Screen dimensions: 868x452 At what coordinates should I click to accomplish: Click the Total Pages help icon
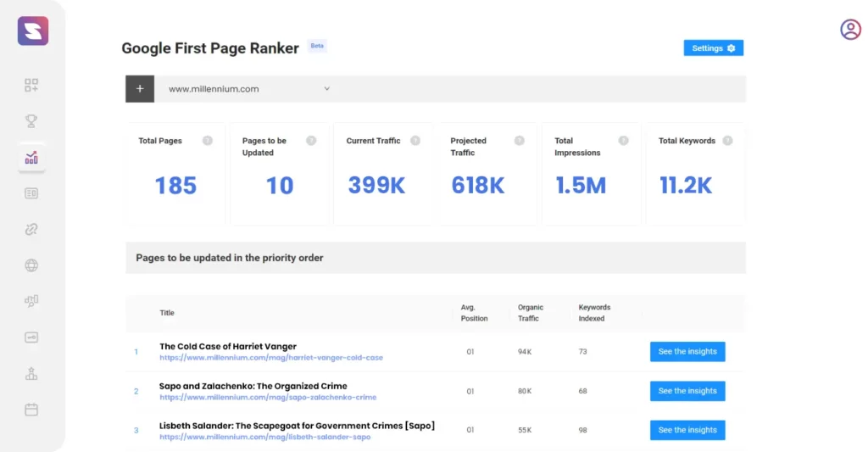click(208, 141)
